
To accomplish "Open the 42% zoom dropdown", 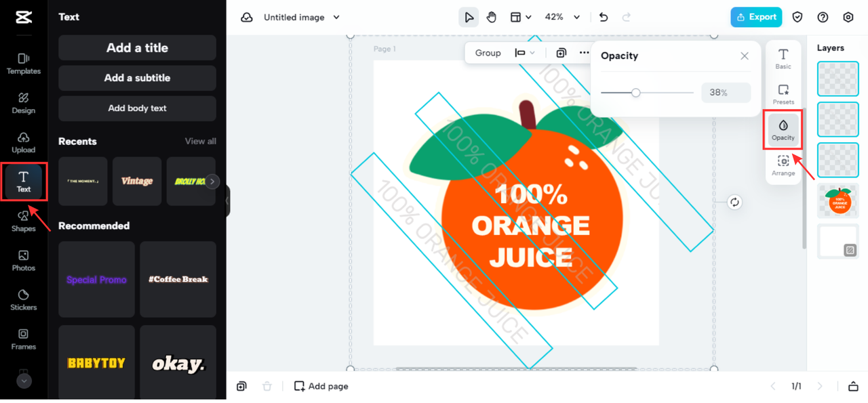I will click(563, 18).
